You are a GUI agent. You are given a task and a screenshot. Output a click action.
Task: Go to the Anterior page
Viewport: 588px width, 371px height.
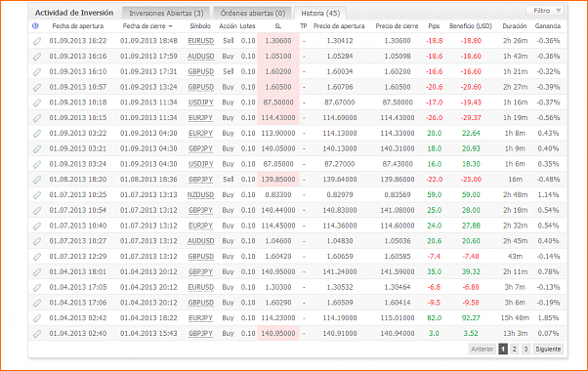tap(482, 349)
